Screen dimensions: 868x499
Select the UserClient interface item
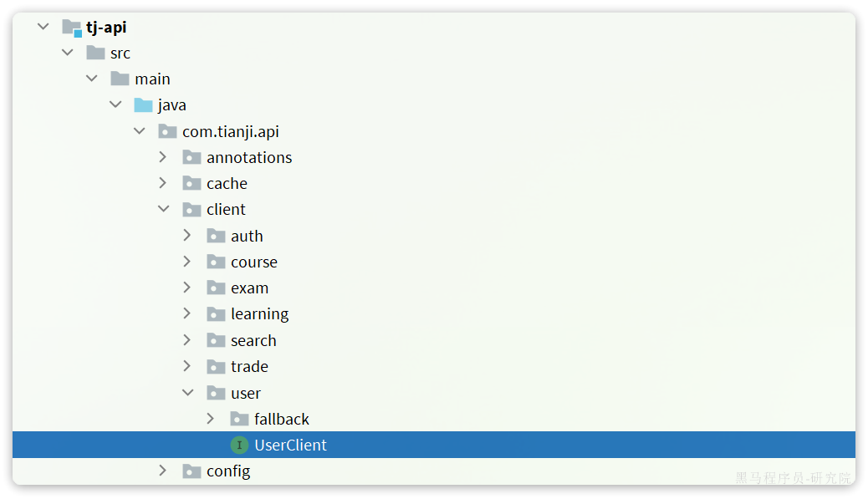(x=434, y=445)
